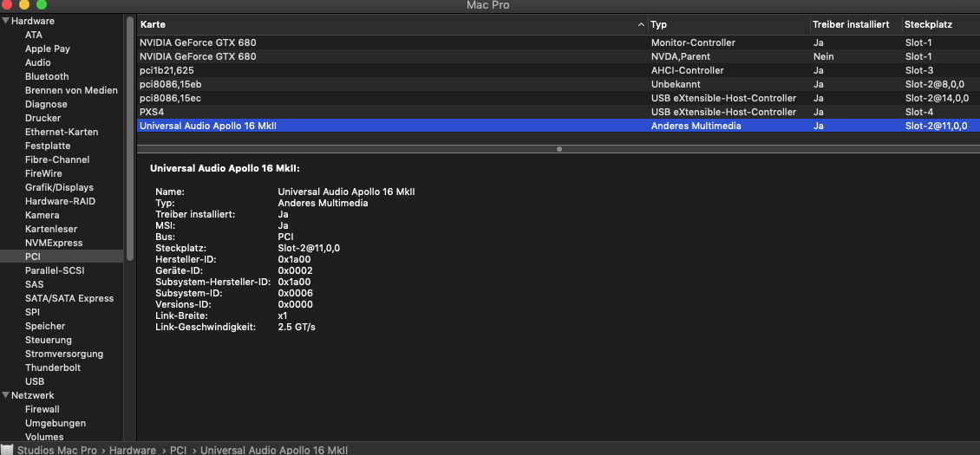Select Thunderbolt in sidebar

pyautogui.click(x=53, y=367)
